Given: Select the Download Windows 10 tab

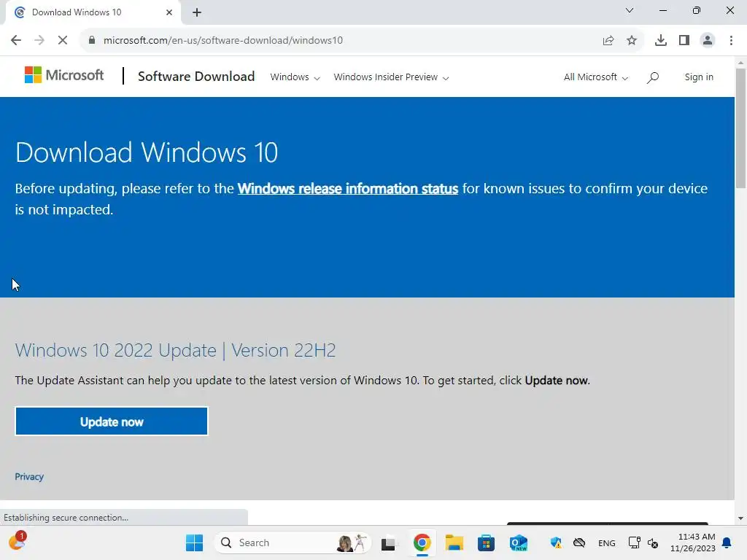Looking at the screenshot, I should [93, 12].
